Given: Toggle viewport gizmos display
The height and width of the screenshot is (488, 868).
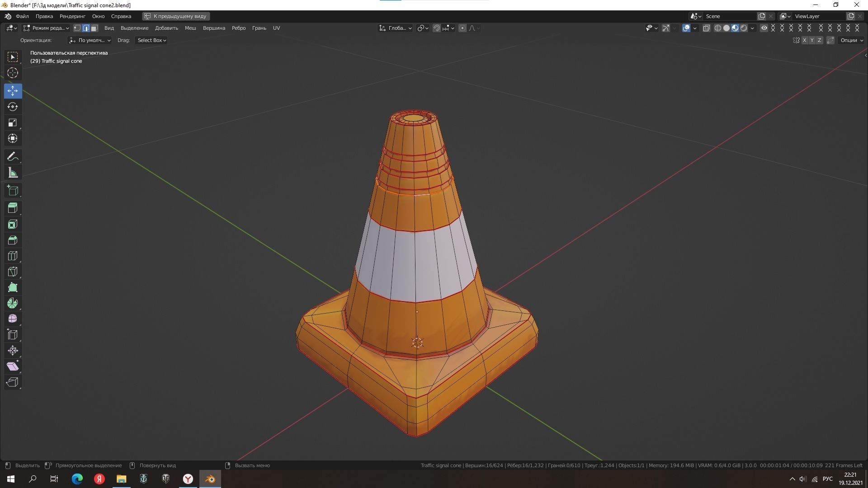Looking at the screenshot, I should point(665,28).
